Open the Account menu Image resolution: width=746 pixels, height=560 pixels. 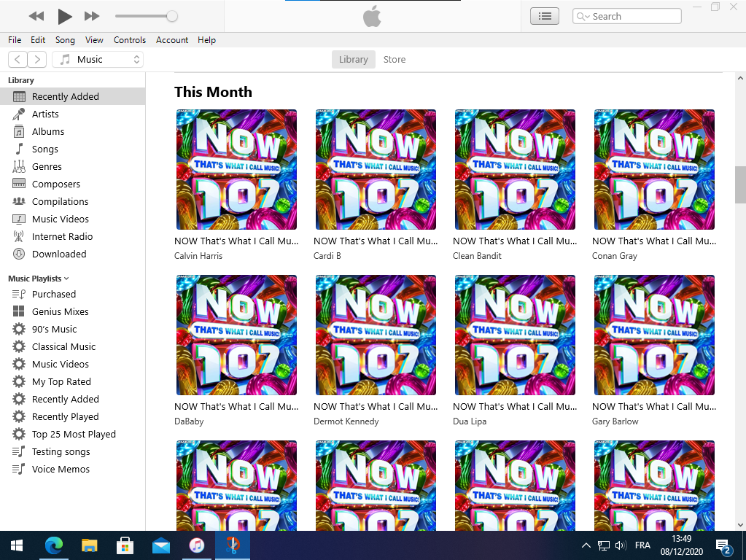pos(172,40)
